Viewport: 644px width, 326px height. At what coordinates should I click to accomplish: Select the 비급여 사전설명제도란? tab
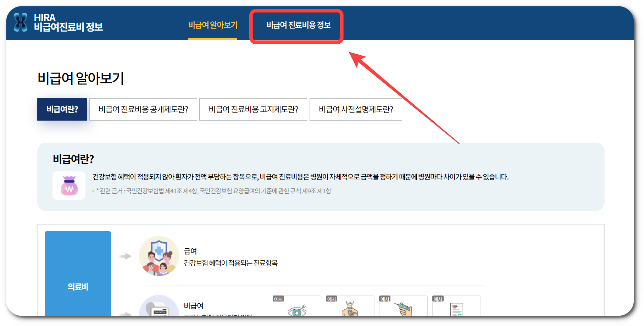[356, 109]
